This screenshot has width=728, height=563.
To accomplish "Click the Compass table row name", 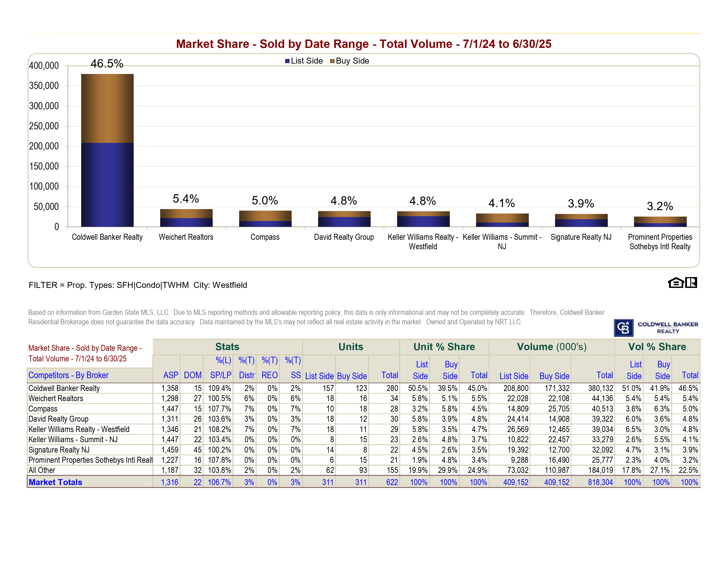I will click(x=43, y=409).
